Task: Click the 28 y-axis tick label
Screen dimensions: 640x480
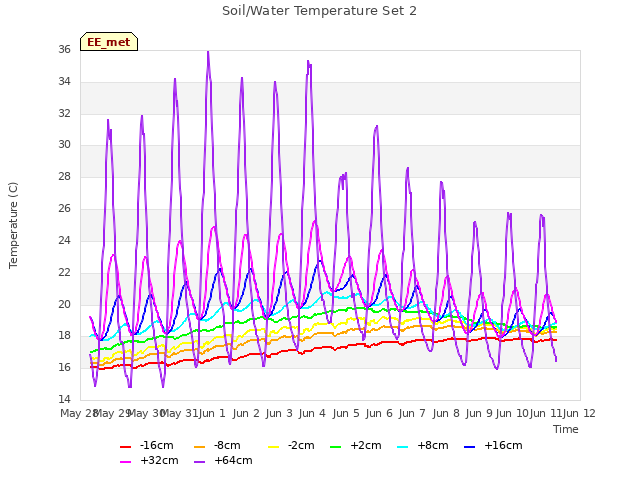Action: (64, 176)
